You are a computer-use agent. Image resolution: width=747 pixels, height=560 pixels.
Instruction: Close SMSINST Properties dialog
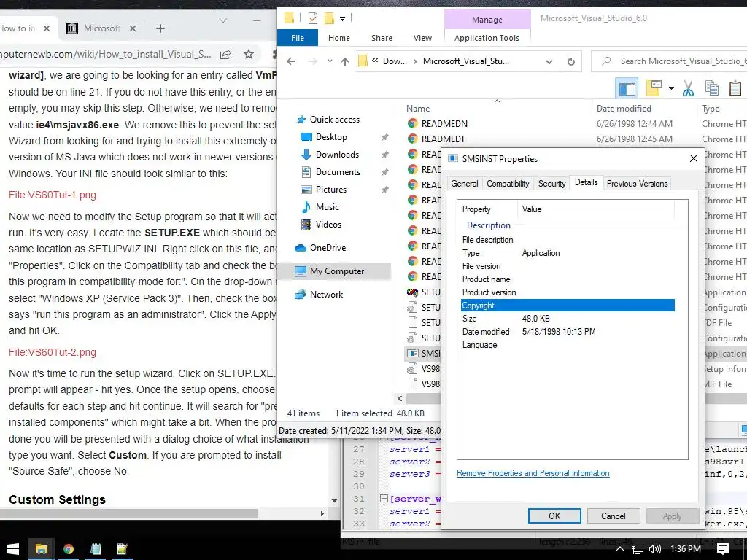pos(693,158)
